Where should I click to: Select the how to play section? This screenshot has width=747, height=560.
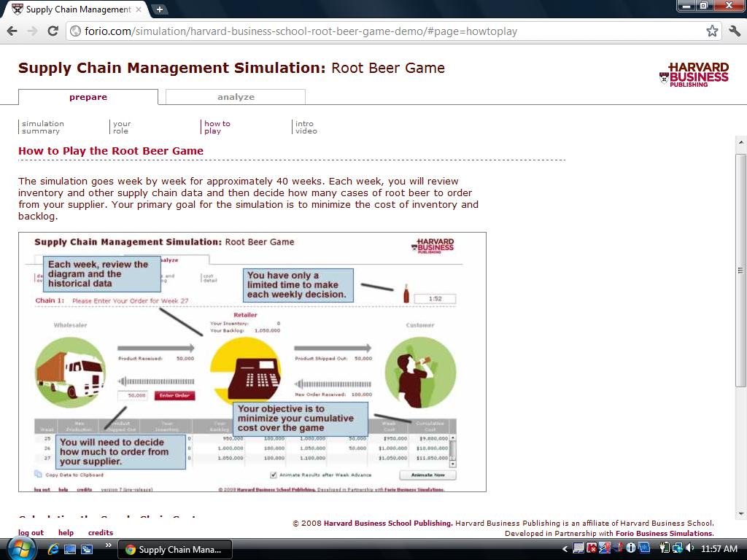[x=217, y=127]
